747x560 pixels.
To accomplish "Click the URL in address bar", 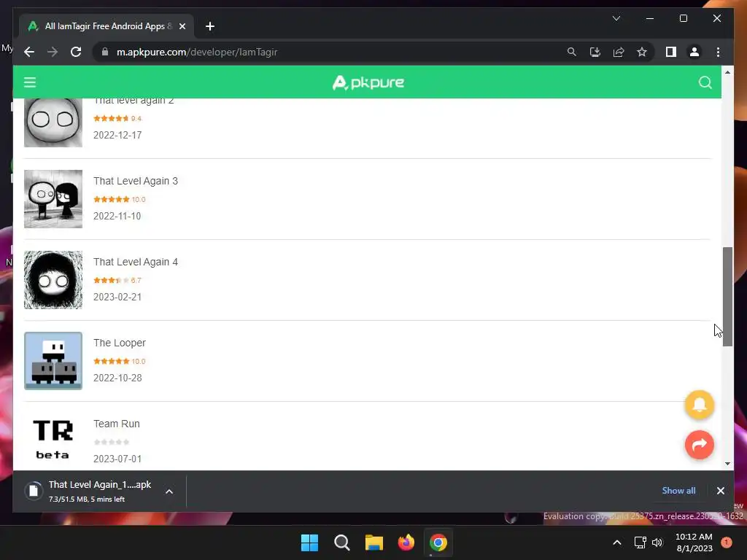I will coord(197,52).
